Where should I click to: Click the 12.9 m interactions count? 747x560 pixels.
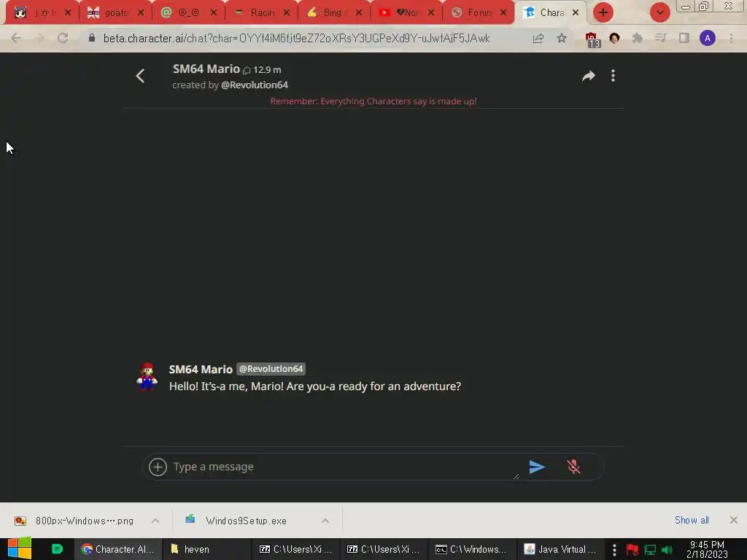(267, 69)
